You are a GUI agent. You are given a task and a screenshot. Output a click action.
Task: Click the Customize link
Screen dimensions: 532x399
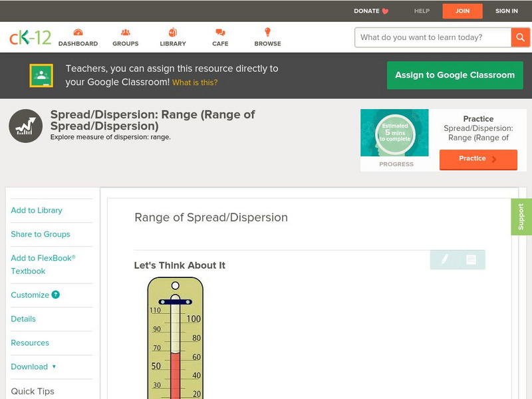tap(30, 295)
